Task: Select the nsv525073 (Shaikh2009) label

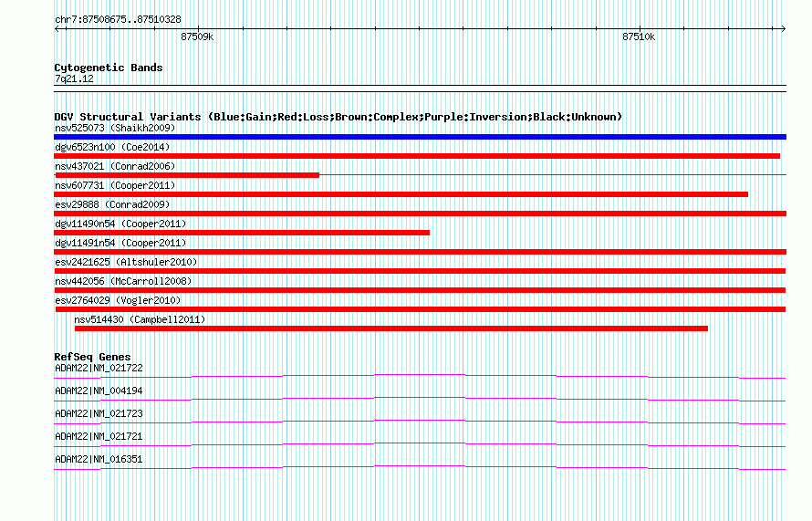Action: pos(115,128)
